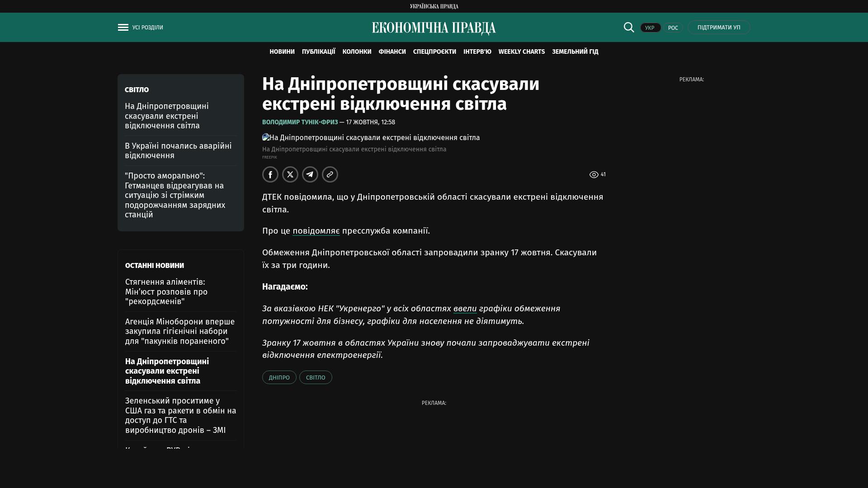The height and width of the screenshot is (488, 868).
Task: Select the Дніпро tag
Action: coord(279,377)
